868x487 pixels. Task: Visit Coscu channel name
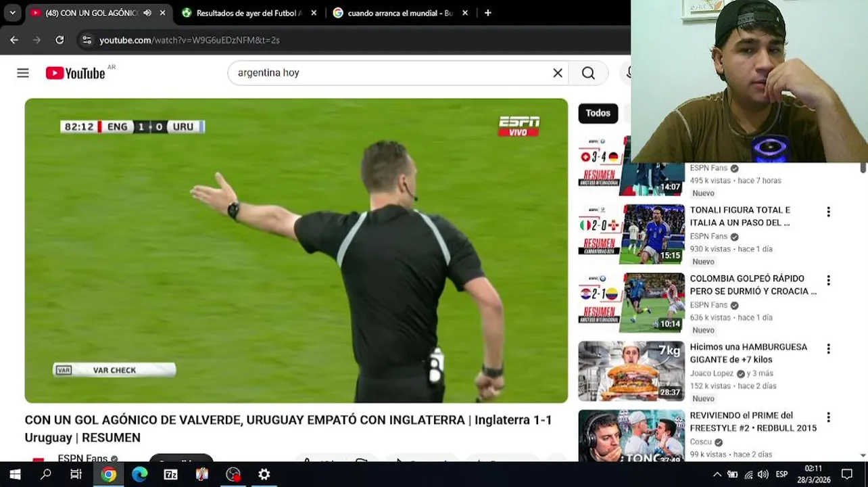coord(700,442)
